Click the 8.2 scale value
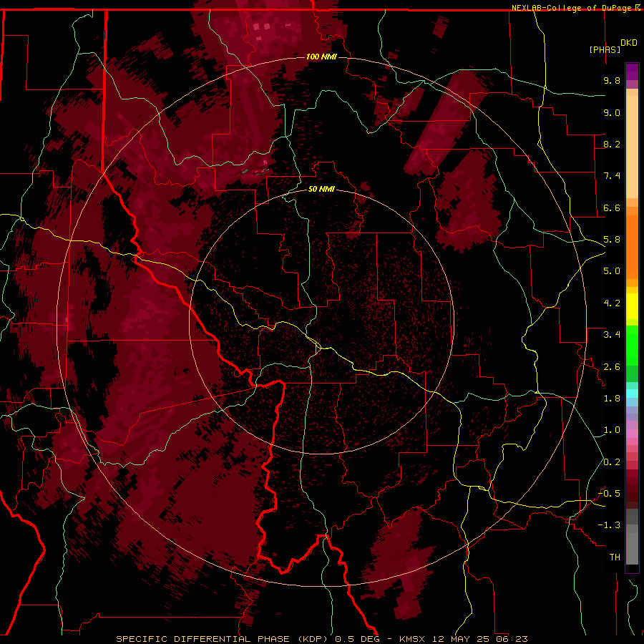 pyautogui.click(x=612, y=144)
